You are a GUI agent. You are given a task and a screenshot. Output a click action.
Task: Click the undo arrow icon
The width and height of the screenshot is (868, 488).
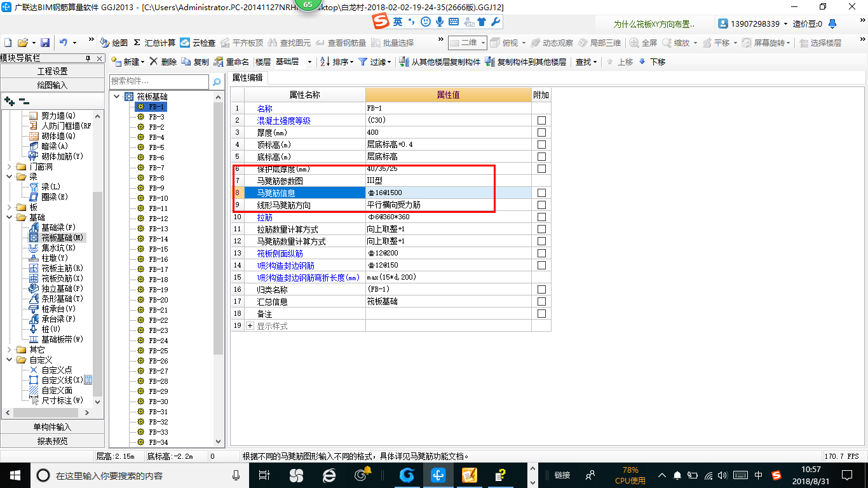63,43
